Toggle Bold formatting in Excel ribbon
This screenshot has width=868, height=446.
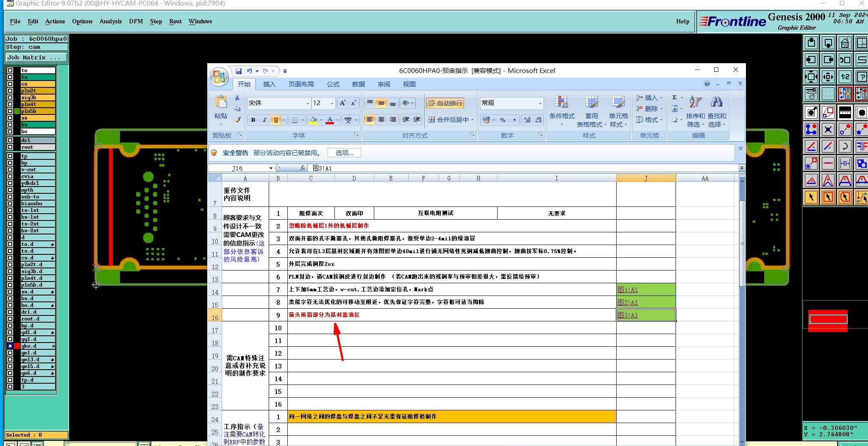[x=253, y=120]
